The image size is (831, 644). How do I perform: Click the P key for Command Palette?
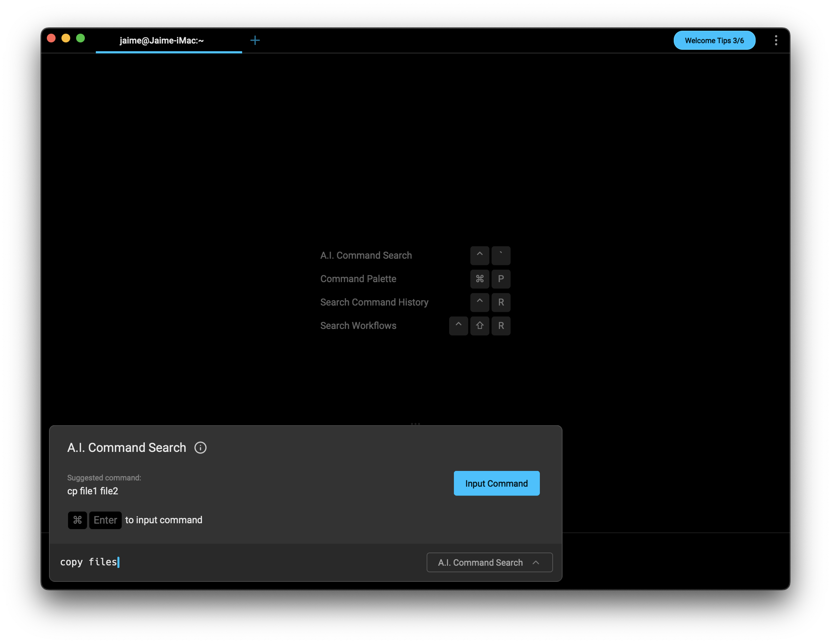501,279
